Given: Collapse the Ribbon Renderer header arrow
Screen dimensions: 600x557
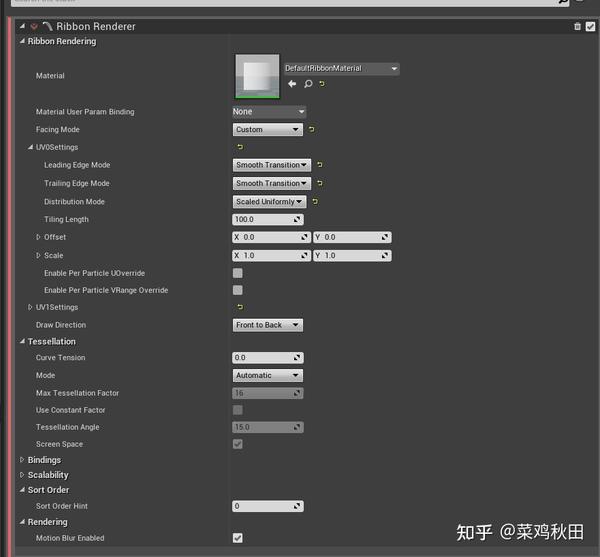Looking at the screenshot, I should click(x=22, y=26).
